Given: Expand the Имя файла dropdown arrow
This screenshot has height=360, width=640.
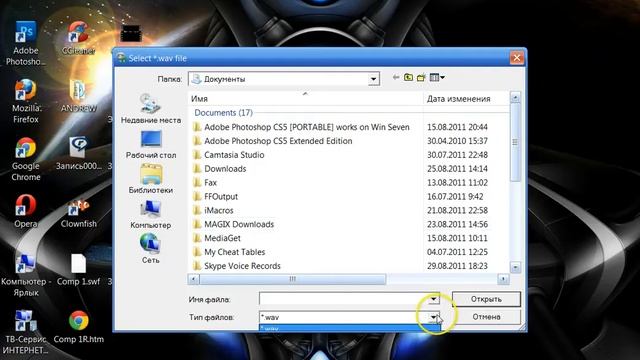Looking at the screenshot, I should click(433, 299).
